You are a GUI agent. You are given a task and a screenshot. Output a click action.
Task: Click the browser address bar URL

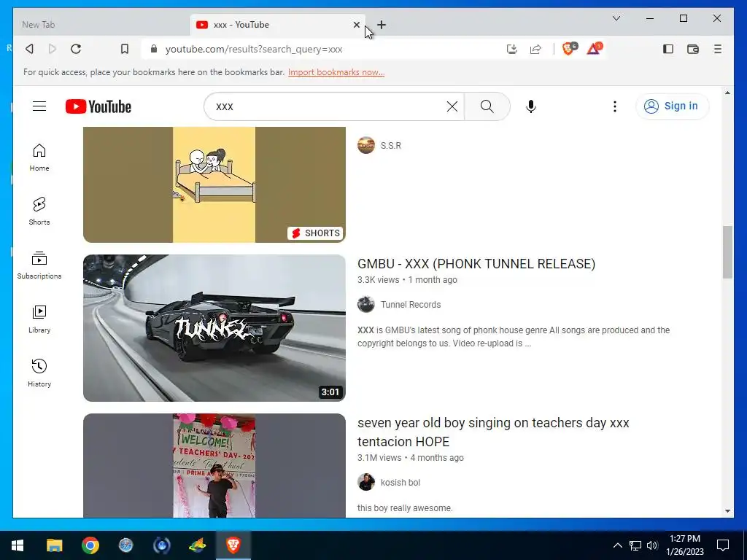pos(253,49)
